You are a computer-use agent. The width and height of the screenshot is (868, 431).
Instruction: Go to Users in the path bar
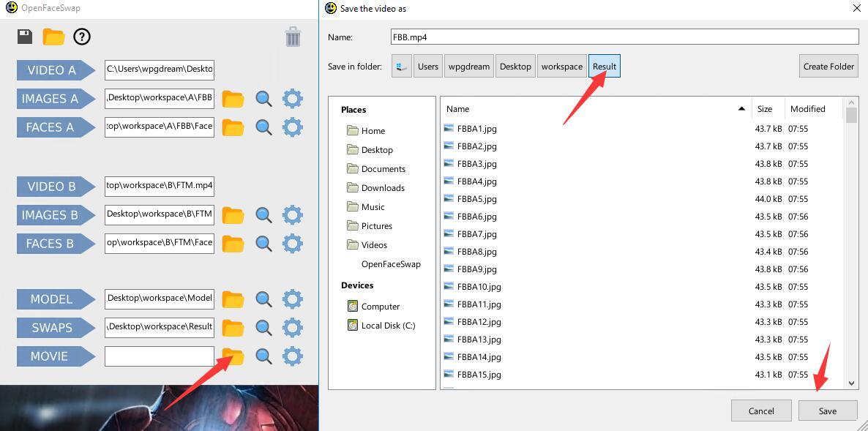(x=428, y=67)
